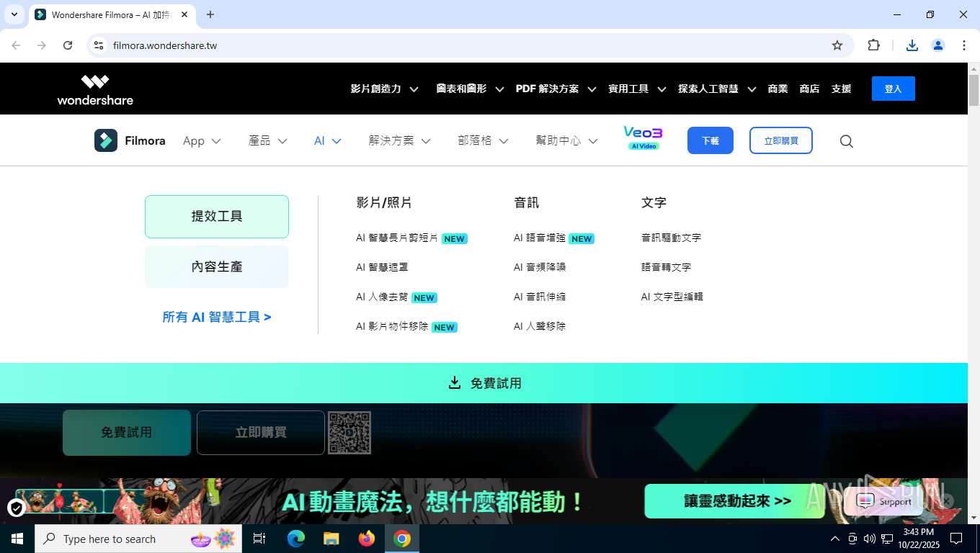Click the 讓靈感動起來 banner button
Image resolution: width=980 pixels, height=553 pixels.
click(x=734, y=501)
